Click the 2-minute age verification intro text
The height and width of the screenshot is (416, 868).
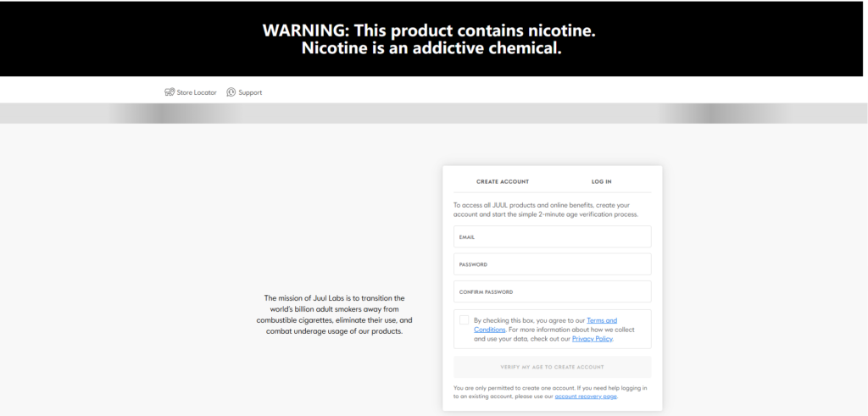(x=546, y=209)
